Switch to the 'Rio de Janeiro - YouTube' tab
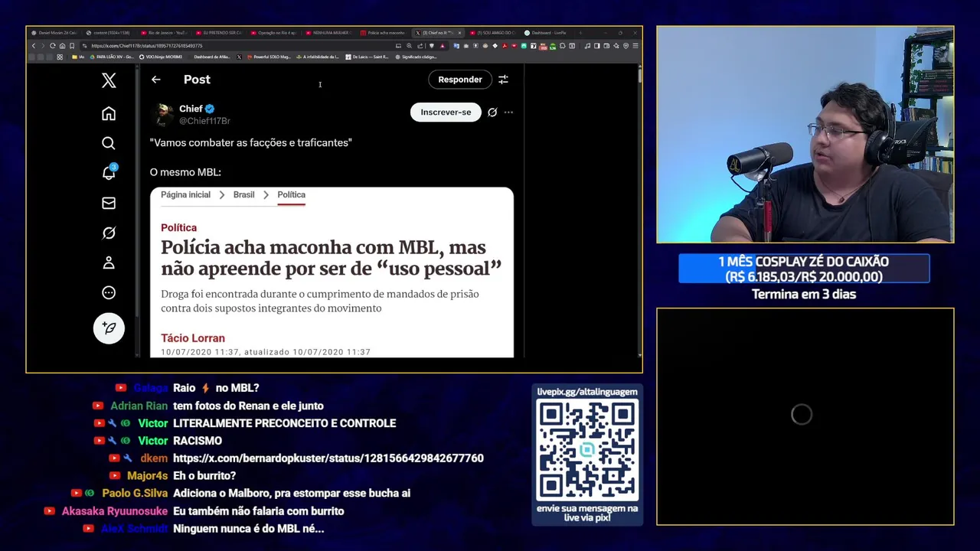The image size is (980, 551). tap(165, 33)
